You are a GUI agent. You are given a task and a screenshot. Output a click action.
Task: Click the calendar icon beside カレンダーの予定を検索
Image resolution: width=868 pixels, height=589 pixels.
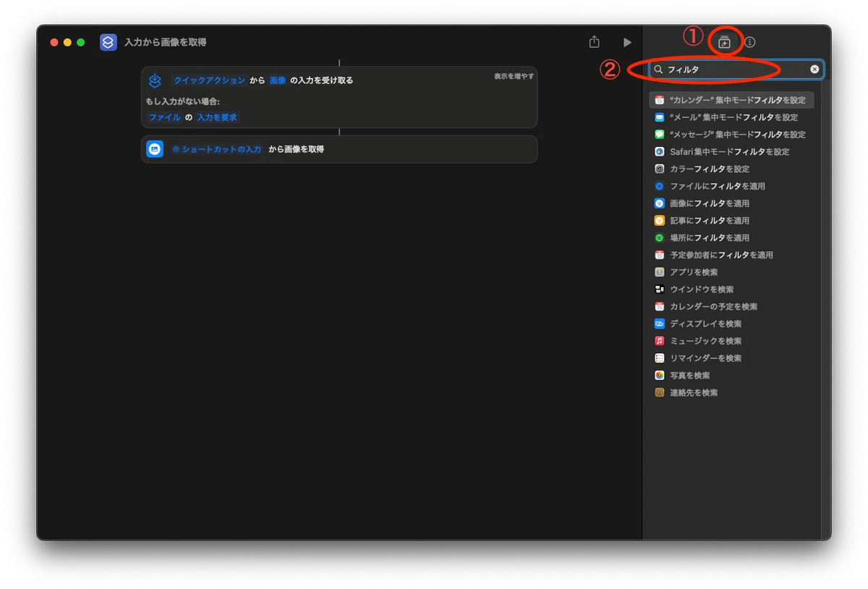(659, 307)
